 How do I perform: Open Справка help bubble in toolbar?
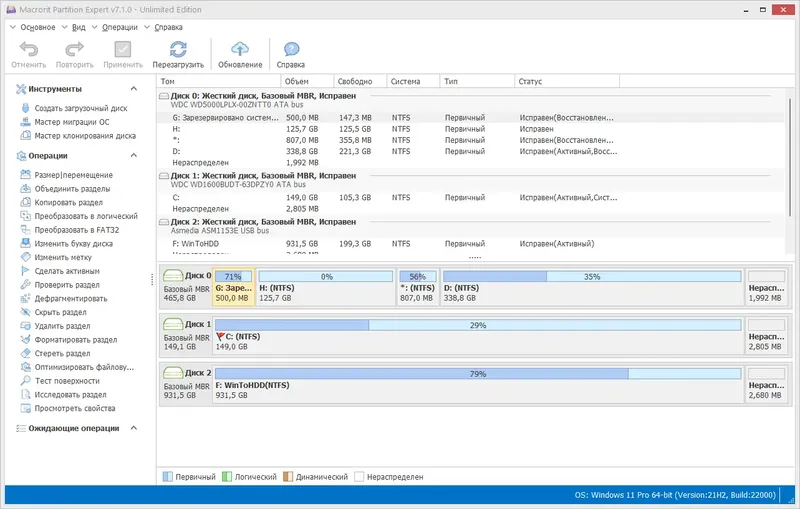291,49
